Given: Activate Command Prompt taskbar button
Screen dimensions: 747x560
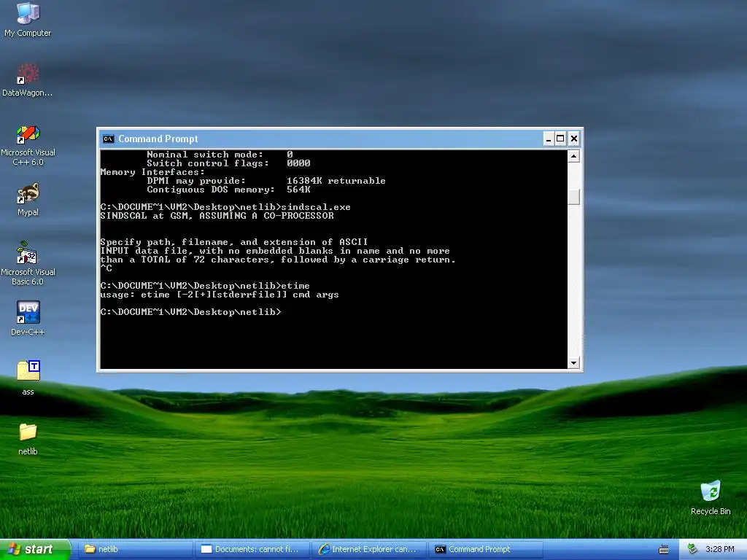Looking at the screenshot, I should (485, 549).
